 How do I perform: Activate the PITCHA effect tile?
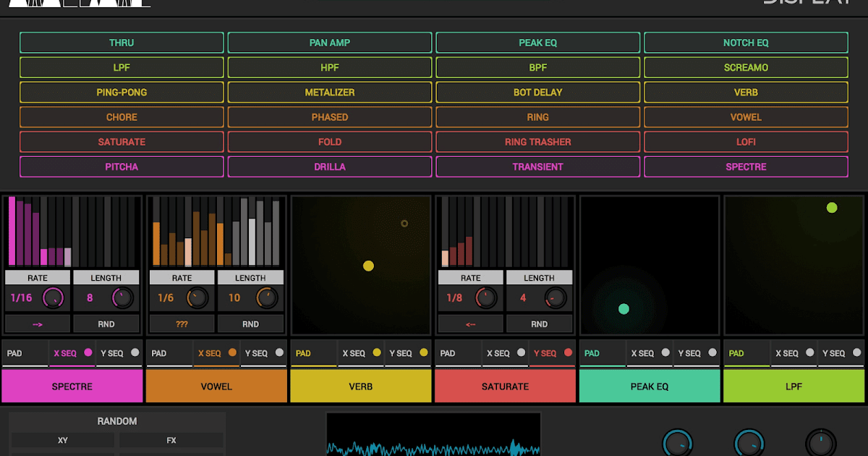point(122,166)
